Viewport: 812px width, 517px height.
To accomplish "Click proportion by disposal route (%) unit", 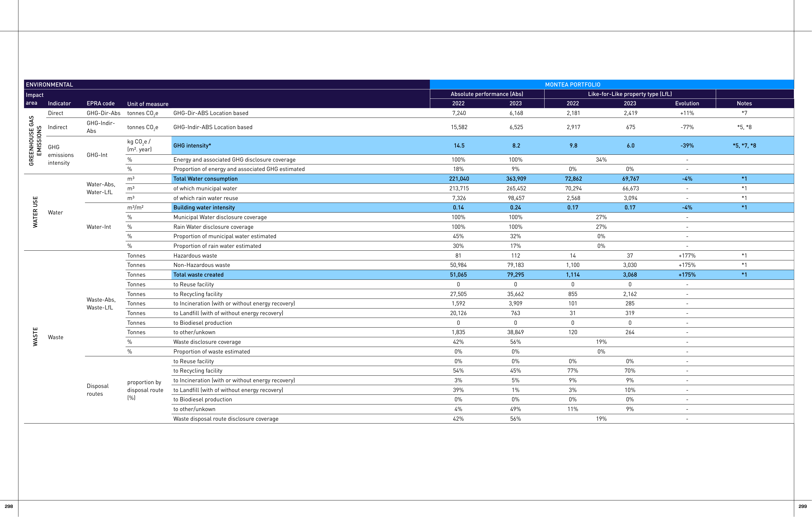I will pos(145,390).
